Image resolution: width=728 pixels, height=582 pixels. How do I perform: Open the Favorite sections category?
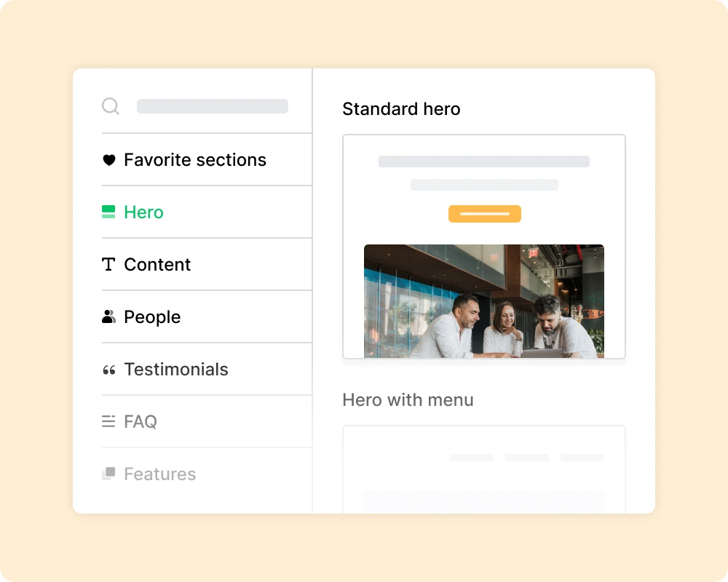(195, 159)
